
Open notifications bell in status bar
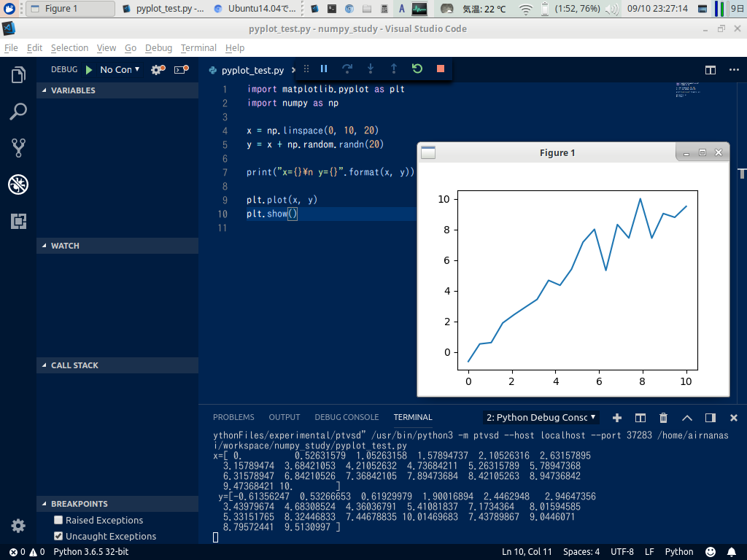pyautogui.click(x=731, y=551)
